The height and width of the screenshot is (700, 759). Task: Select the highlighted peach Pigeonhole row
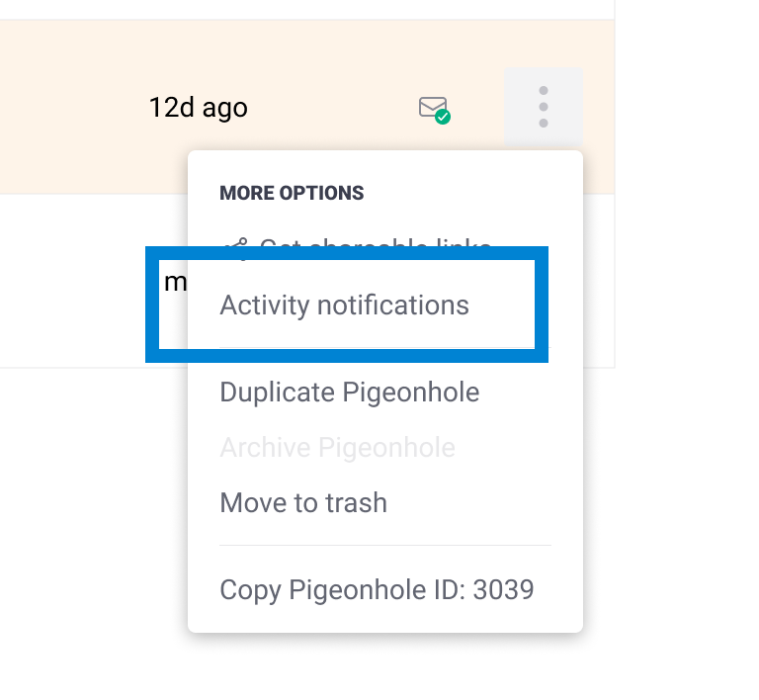79,107
